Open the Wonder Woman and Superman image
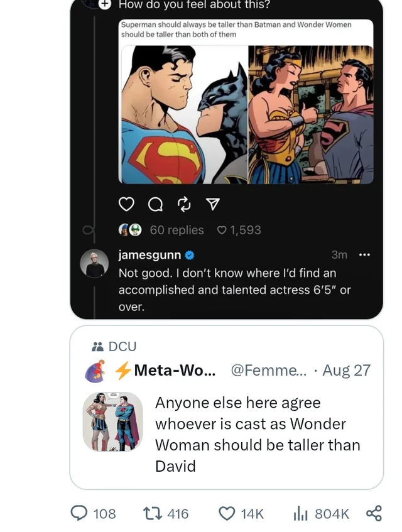 click(x=311, y=114)
